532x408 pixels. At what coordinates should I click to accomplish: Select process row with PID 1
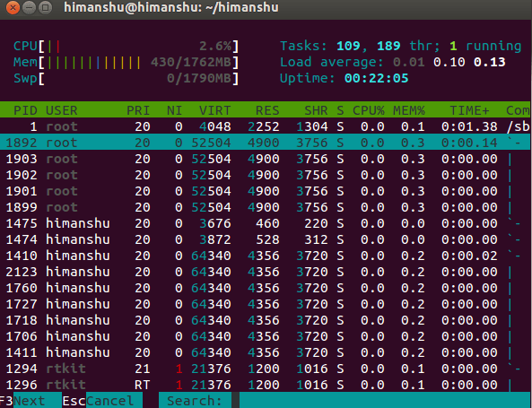(265, 126)
